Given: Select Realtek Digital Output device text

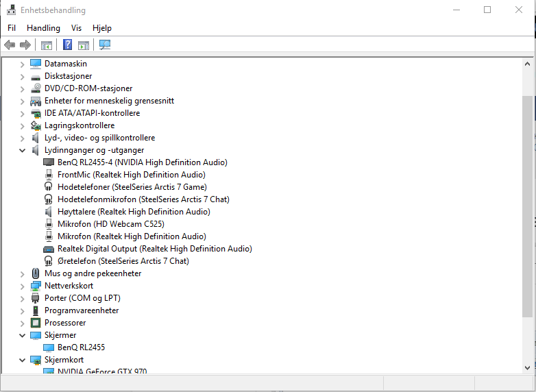Looking at the screenshot, I should click(154, 249).
